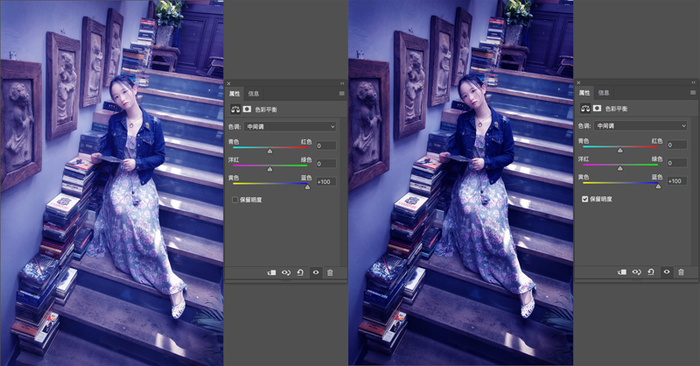Delete adjustment layer via trash icon in right panel
The width and height of the screenshot is (700, 366).
(681, 272)
